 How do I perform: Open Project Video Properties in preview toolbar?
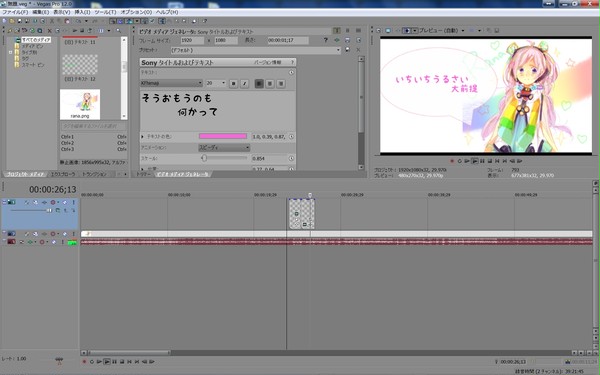[379, 30]
